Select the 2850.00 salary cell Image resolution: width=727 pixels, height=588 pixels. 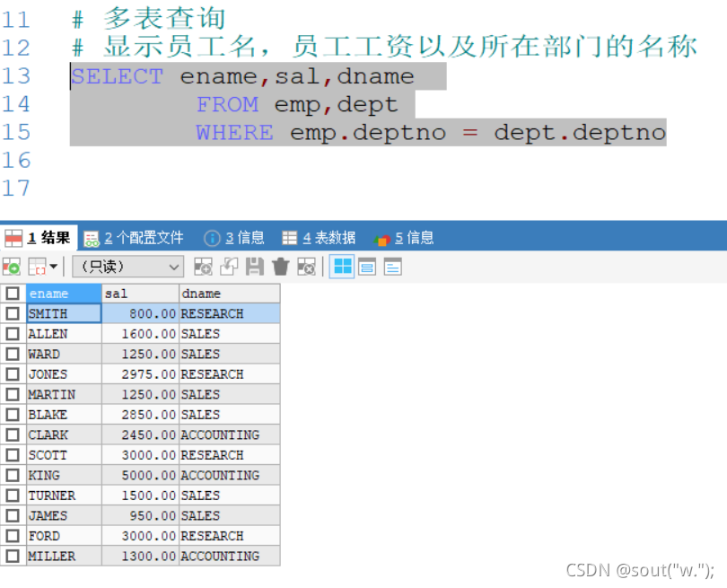click(x=141, y=415)
